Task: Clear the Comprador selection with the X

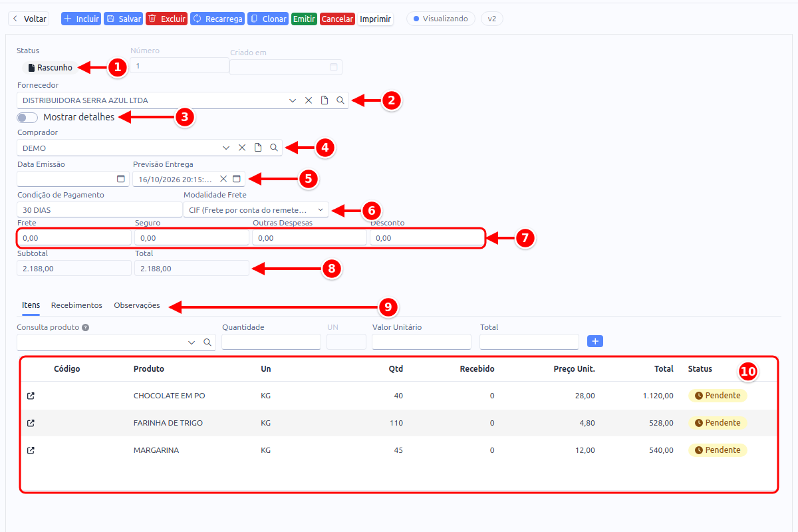Action: [x=242, y=148]
